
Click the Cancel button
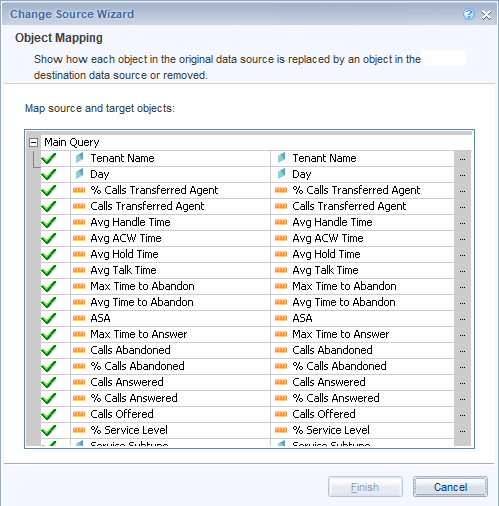click(450, 487)
